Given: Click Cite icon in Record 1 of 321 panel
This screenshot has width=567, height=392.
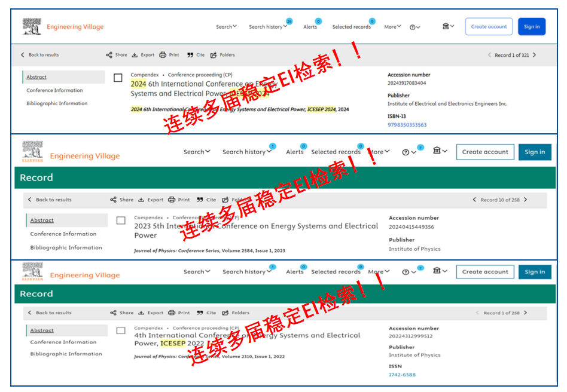Looking at the screenshot, I should [190, 55].
